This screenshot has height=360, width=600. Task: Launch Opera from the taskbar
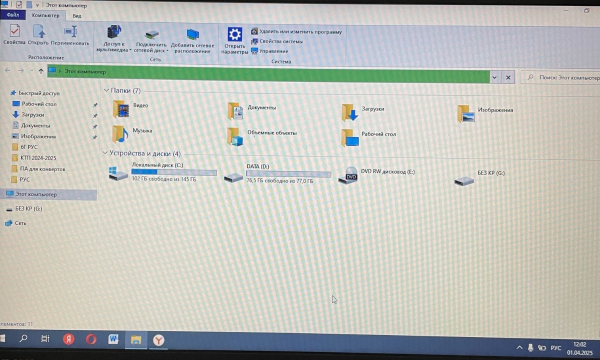point(91,339)
